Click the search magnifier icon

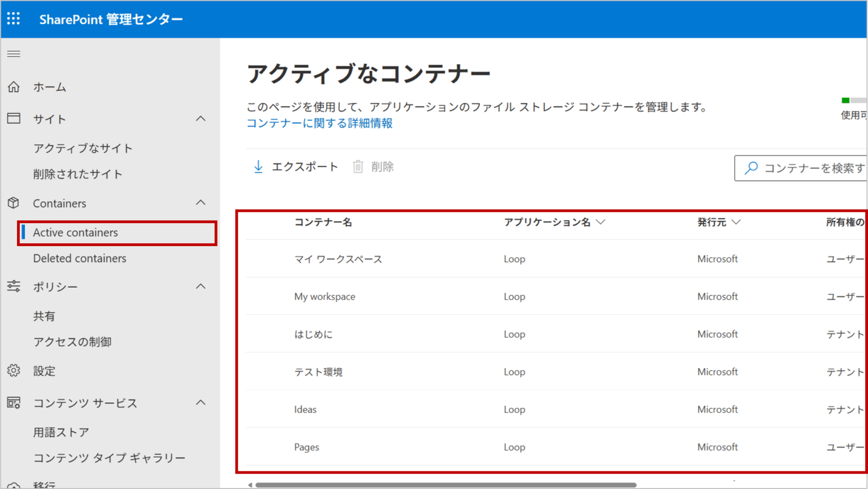tap(751, 168)
